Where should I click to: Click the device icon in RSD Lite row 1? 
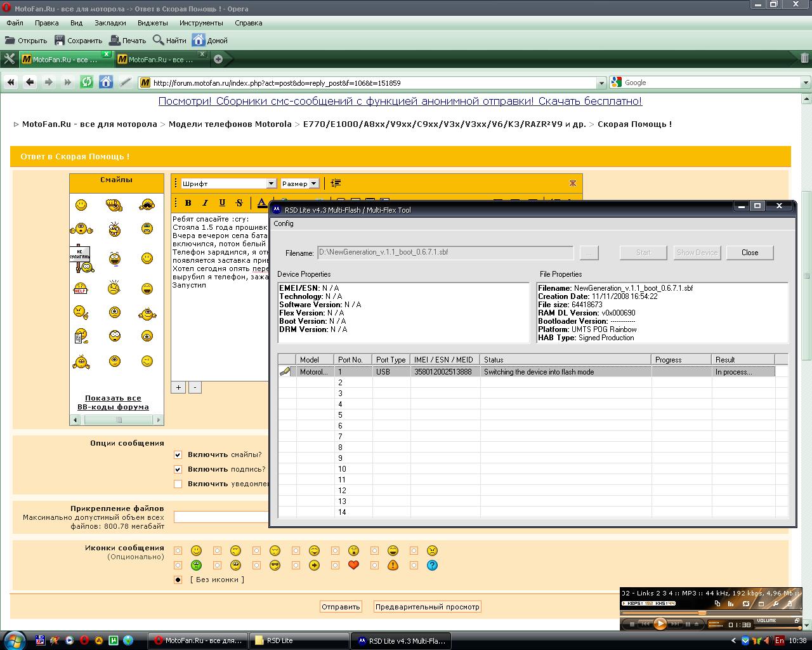pos(285,372)
